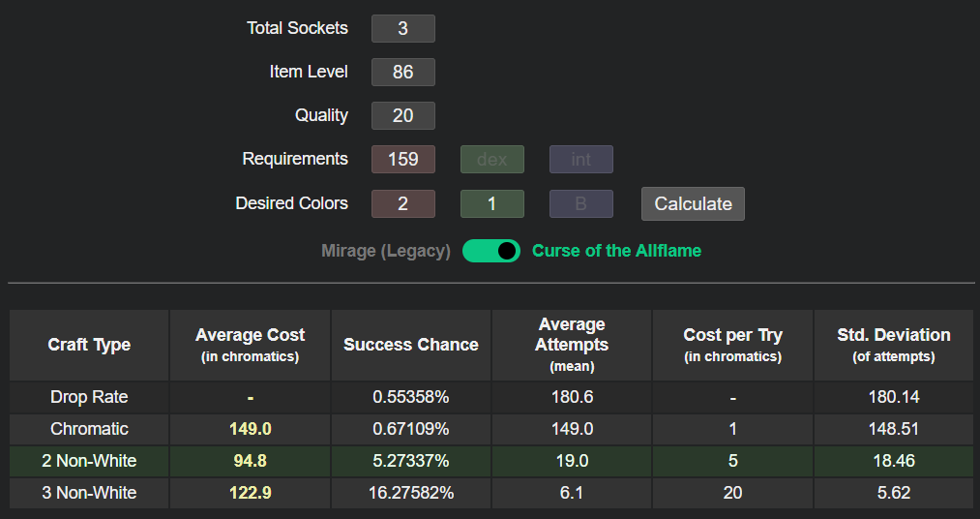
Task: Click the 149.0 average cost value
Action: coord(250,429)
